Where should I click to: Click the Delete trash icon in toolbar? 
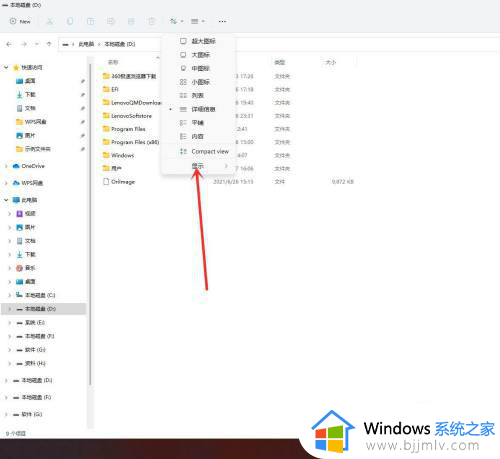(x=152, y=21)
